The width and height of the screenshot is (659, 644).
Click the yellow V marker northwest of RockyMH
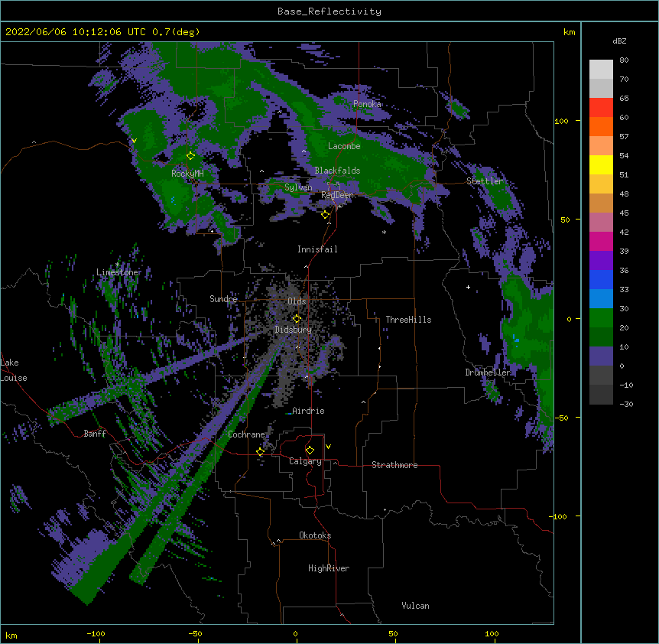tap(134, 141)
